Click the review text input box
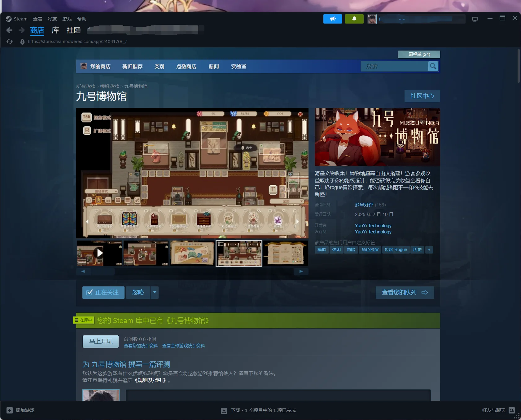521x420 pixels. pos(278,395)
